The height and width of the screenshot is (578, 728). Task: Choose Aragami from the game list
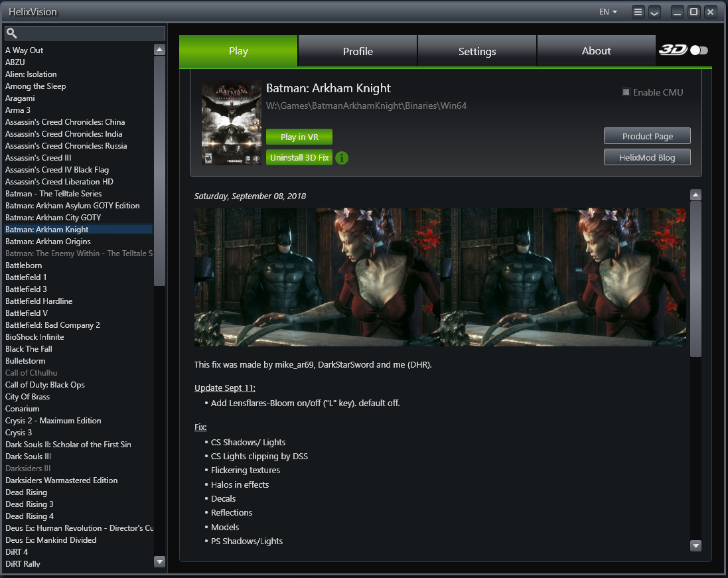tap(20, 98)
